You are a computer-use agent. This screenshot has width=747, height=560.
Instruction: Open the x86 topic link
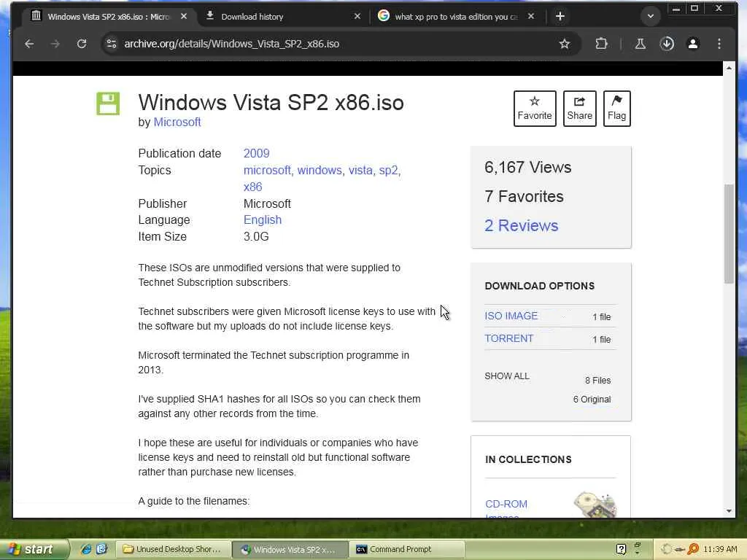[252, 187]
